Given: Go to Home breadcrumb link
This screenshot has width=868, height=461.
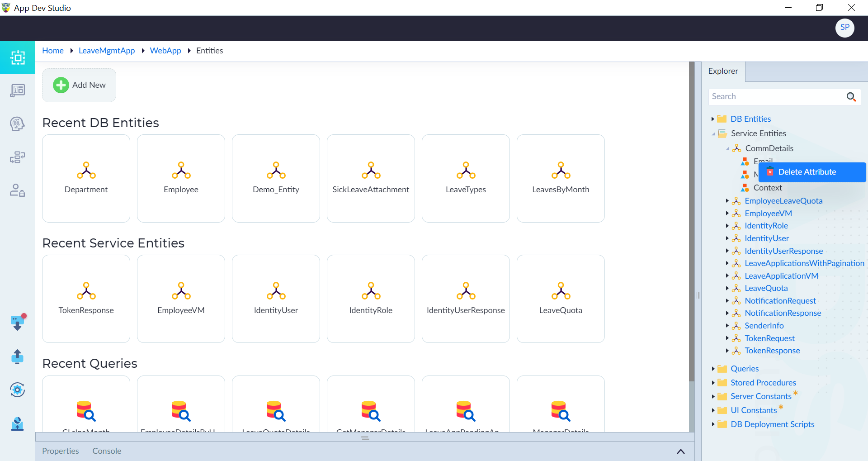Looking at the screenshot, I should click(53, 51).
